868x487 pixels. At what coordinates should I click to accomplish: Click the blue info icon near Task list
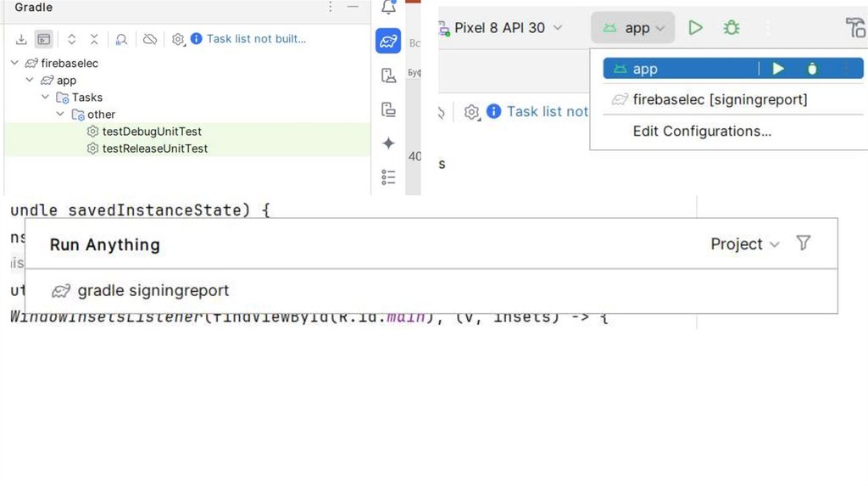click(x=196, y=39)
